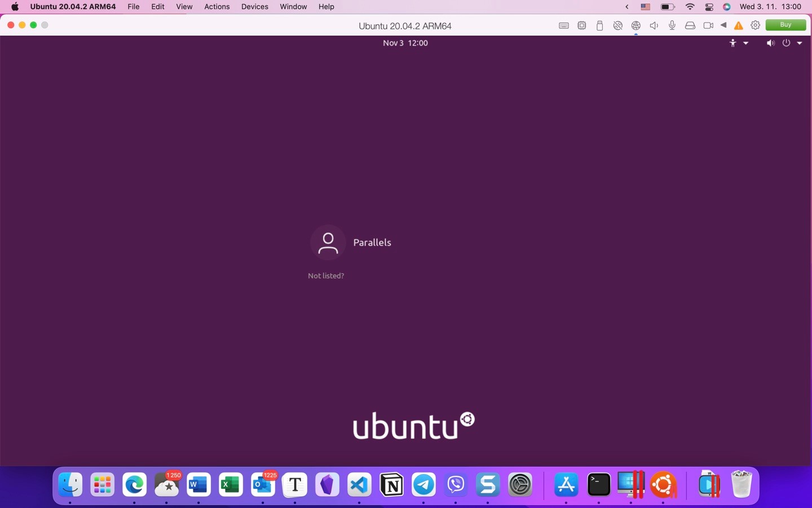Click the macOS Wi-Fi status icon
The image size is (812, 508).
point(690,7)
